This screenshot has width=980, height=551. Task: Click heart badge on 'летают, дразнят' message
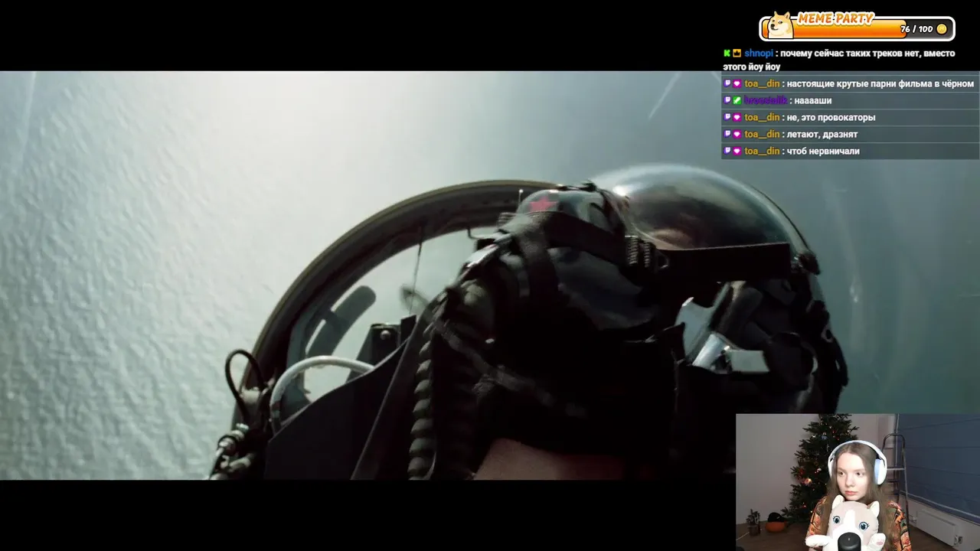pyautogui.click(x=737, y=135)
